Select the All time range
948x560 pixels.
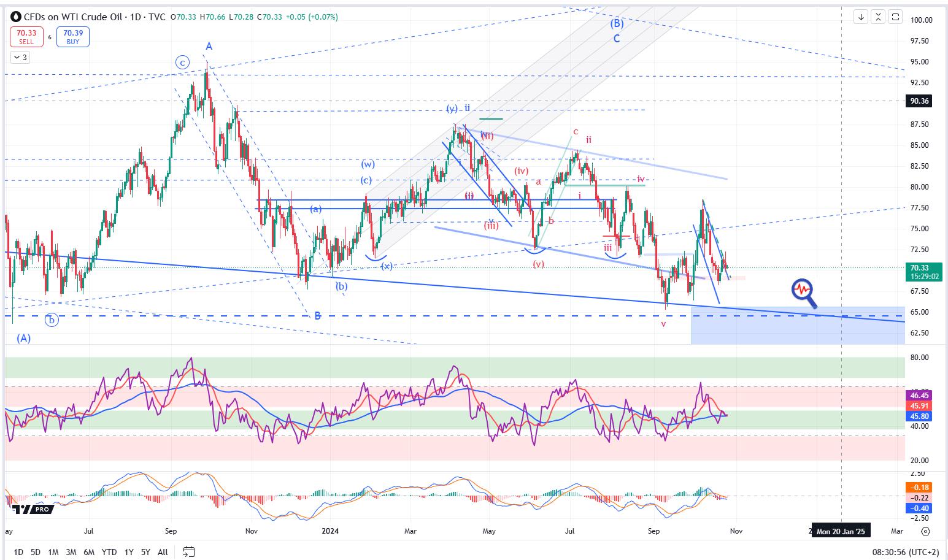click(x=163, y=552)
